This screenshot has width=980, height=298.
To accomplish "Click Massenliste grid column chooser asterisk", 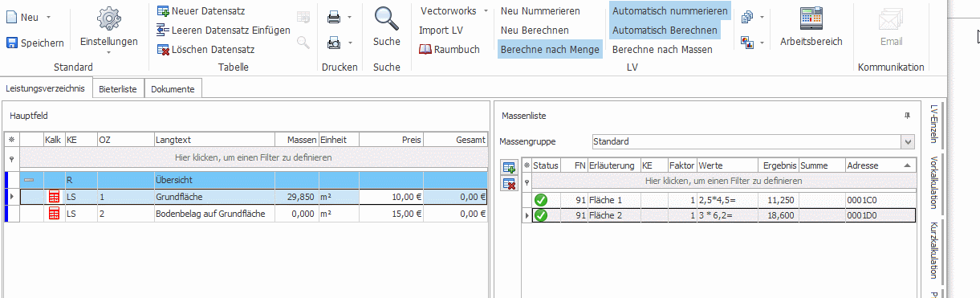I will (x=527, y=165).
